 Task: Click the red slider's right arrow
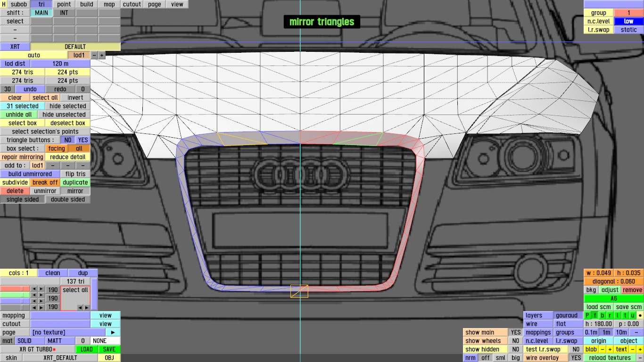tap(41, 289)
